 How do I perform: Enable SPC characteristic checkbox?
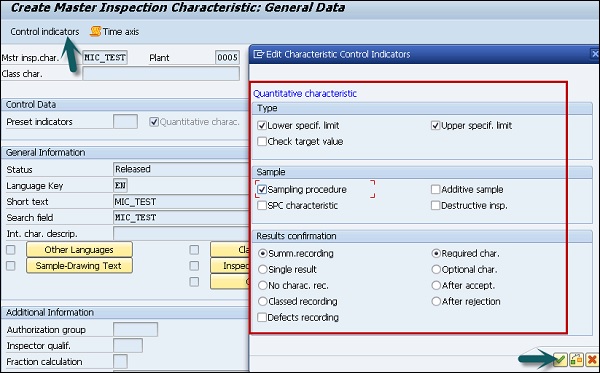point(262,205)
